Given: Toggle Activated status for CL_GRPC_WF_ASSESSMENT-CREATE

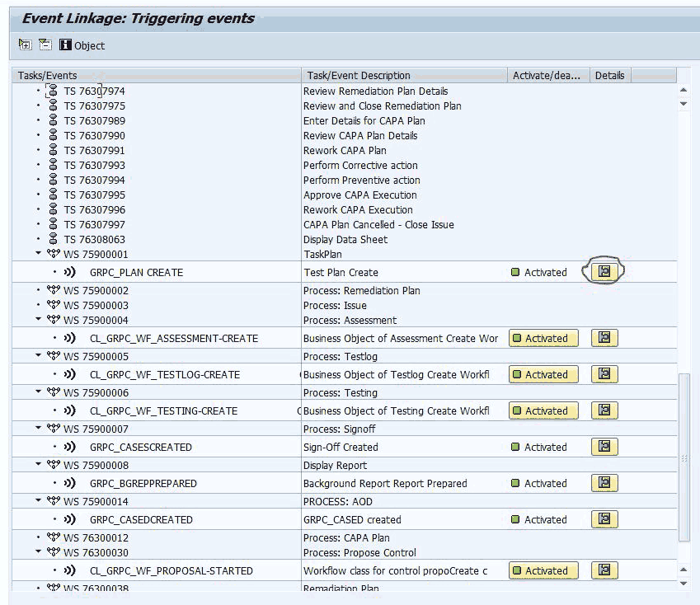Looking at the screenshot, I should click(543, 338).
